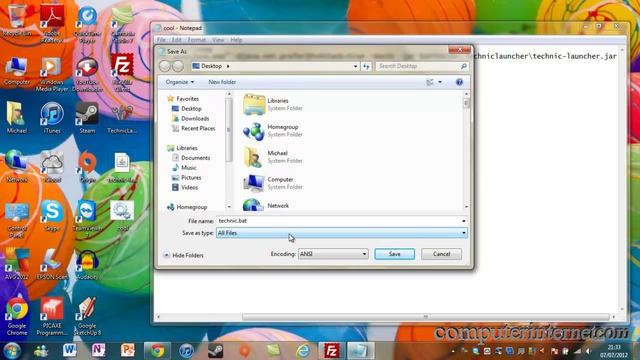Open Word from the taskbar
Image resolution: width=640 pixels, height=360 pixels.
click(69, 350)
